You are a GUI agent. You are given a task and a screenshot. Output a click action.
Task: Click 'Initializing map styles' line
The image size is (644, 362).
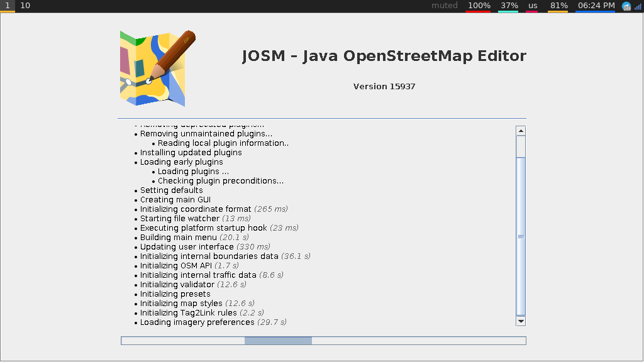point(197,304)
